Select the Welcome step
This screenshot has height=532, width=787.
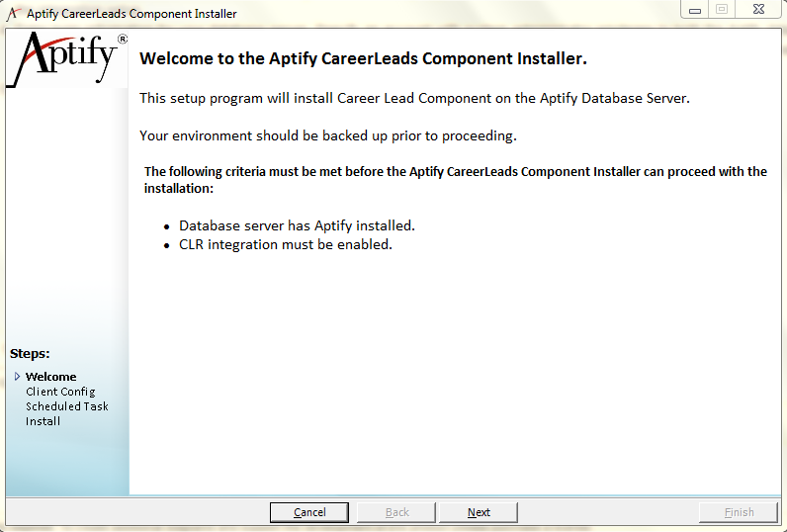click(x=51, y=377)
